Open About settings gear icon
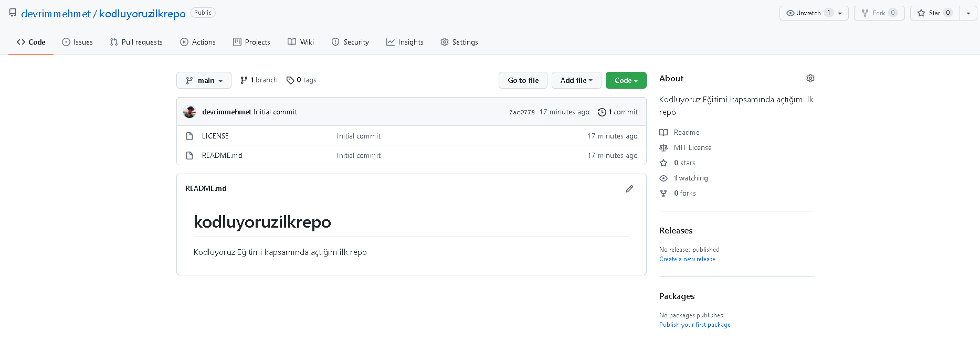Viewport: 980px width, 342px height. pyautogui.click(x=810, y=78)
